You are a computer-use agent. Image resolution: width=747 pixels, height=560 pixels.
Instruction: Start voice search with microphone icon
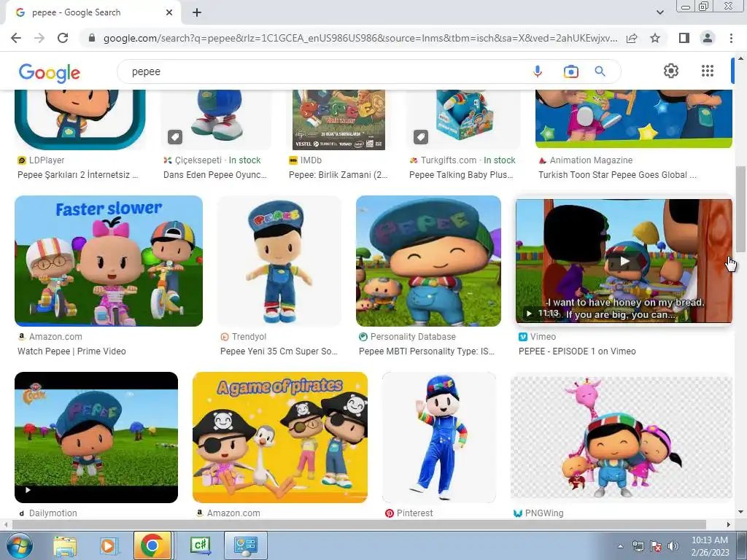tap(538, 71)
